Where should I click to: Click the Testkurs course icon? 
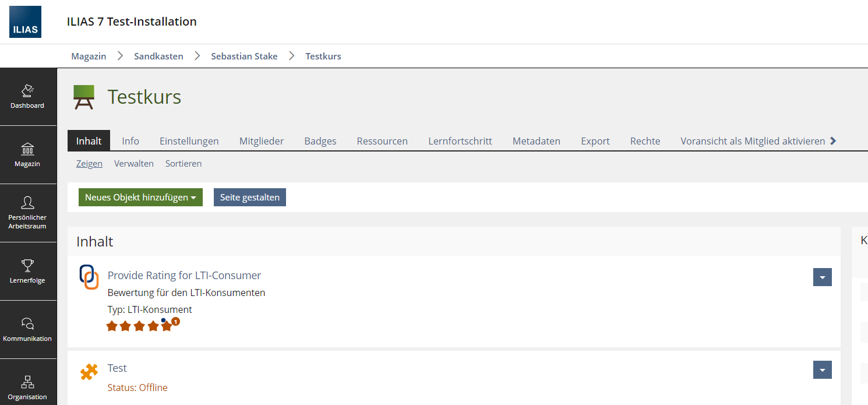coord(83,97)
